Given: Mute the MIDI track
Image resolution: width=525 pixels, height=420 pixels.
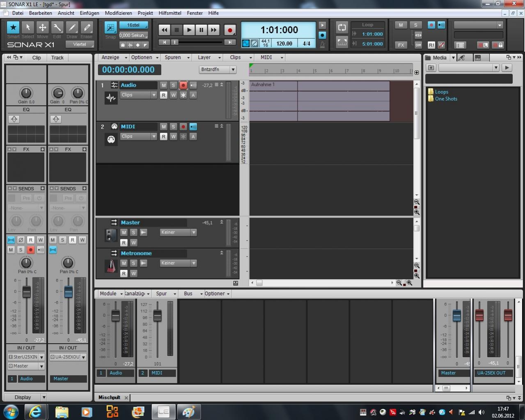Looking at the screenshot, I should click(164, 127).
